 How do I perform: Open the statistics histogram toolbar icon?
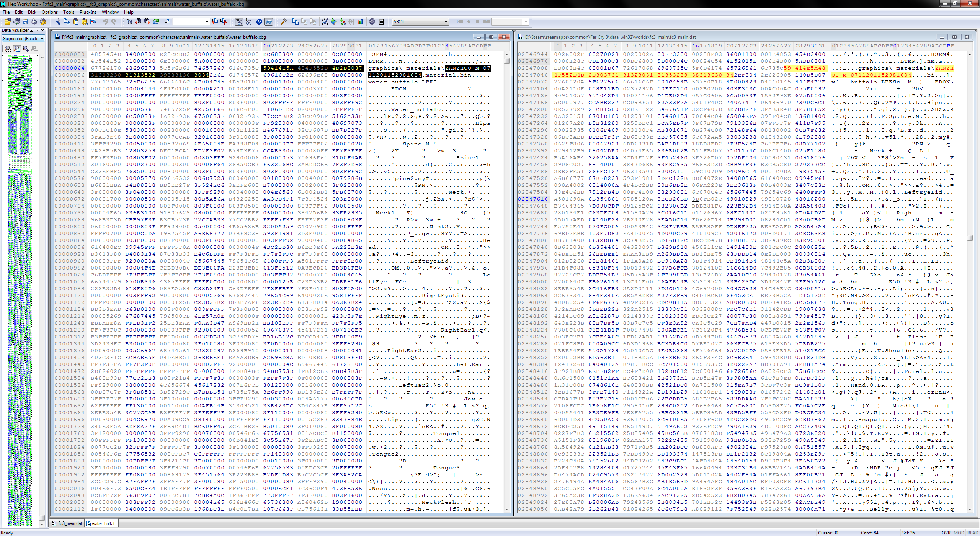tap(360, 21)
